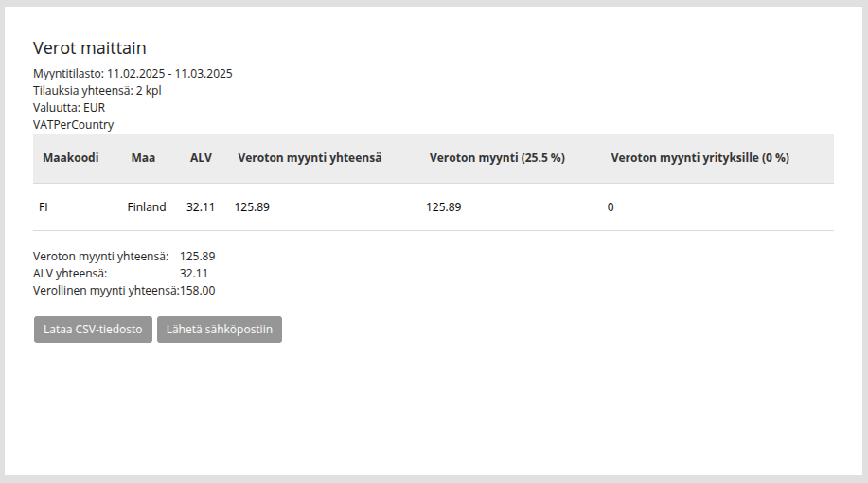Click the ALV column header

point(201,158)
